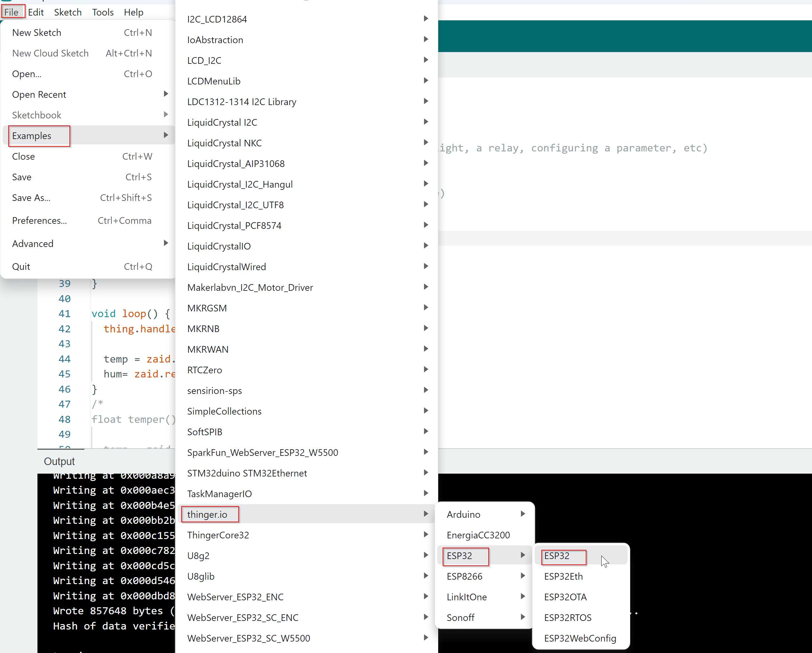Open MKRGSM examples submenu
This screenshot has width=812, height=653.
click(x=307, y=308)
